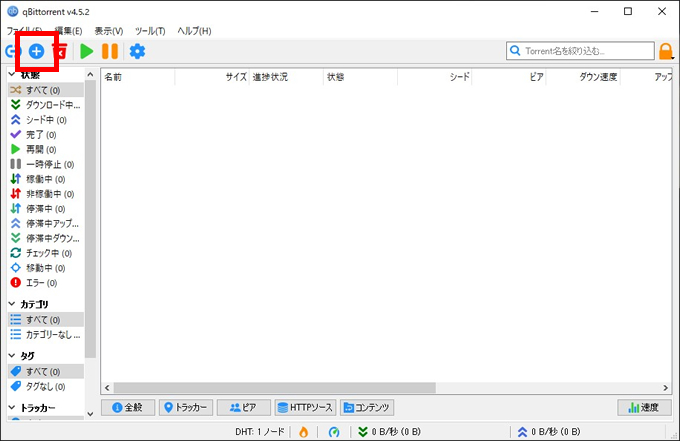
Task: Click the orange pause toolbar button
Action: (110, 51)
